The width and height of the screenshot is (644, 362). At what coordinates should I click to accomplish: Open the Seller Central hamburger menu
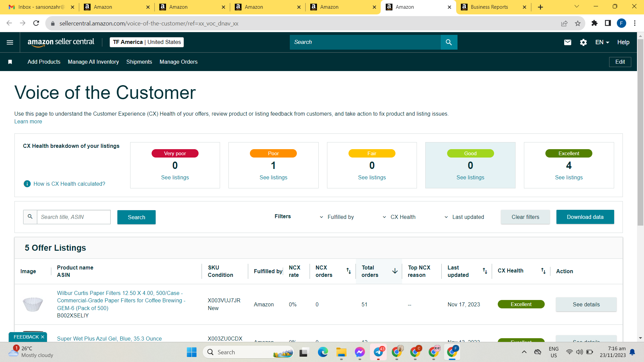click(x=10, y=42)
